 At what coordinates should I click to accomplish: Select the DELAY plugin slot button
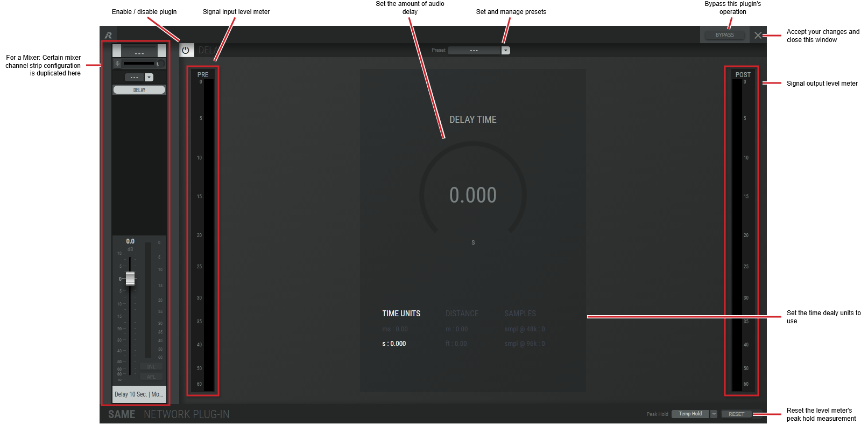[139, 90]
